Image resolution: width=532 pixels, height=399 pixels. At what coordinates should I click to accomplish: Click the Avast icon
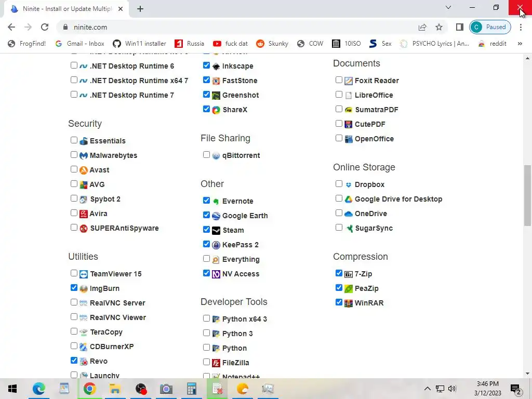tap(84, 170)
